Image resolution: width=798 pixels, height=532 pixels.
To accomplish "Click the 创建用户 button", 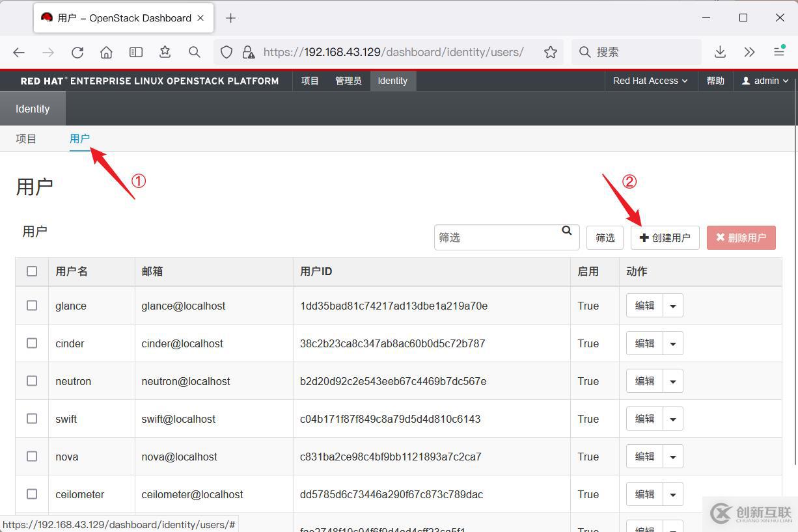I will coord(665,238).
